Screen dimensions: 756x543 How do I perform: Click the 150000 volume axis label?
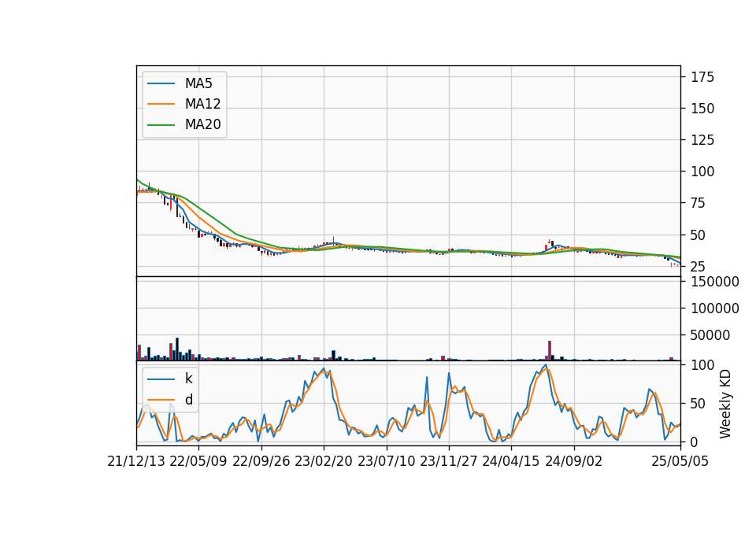click(714, 282)
